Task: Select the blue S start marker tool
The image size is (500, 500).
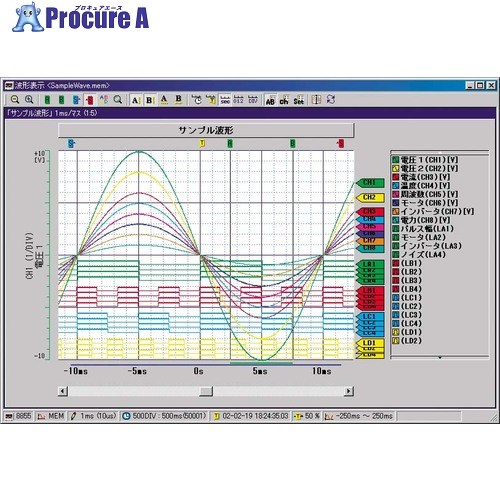Action: pos(76,100)
